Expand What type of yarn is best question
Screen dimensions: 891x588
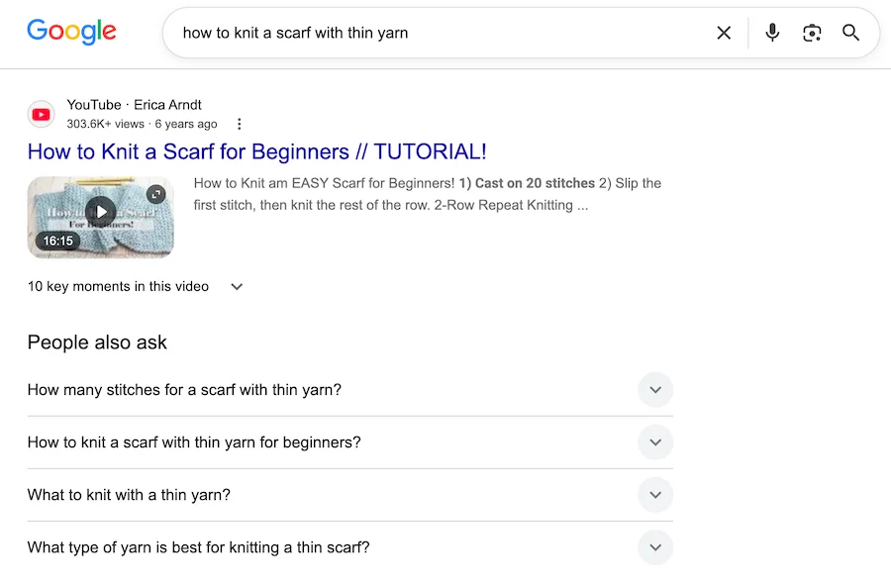tap(350, 547)
